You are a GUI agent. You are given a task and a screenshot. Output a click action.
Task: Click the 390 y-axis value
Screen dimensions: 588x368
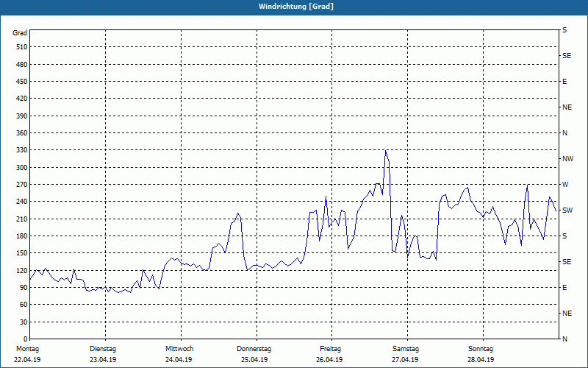[x=22, y=116]
